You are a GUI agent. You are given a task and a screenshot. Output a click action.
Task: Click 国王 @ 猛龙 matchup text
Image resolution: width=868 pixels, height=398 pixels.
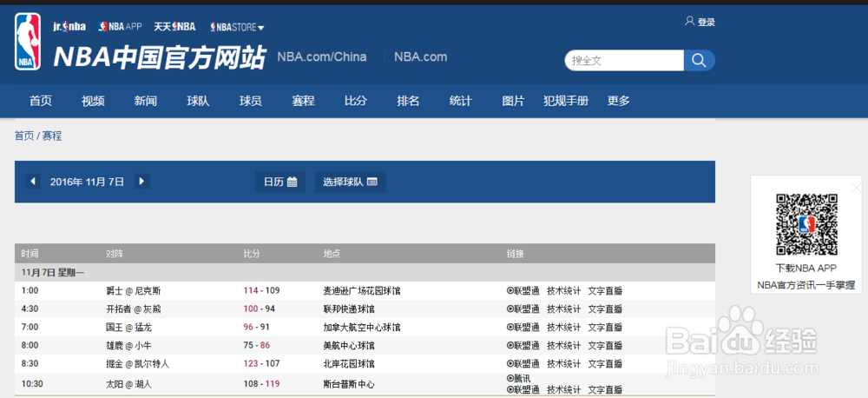129,328
